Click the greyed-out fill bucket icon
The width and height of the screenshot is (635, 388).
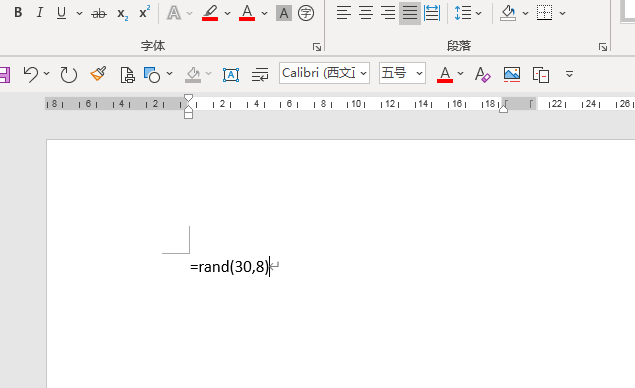tap(193, 75)
